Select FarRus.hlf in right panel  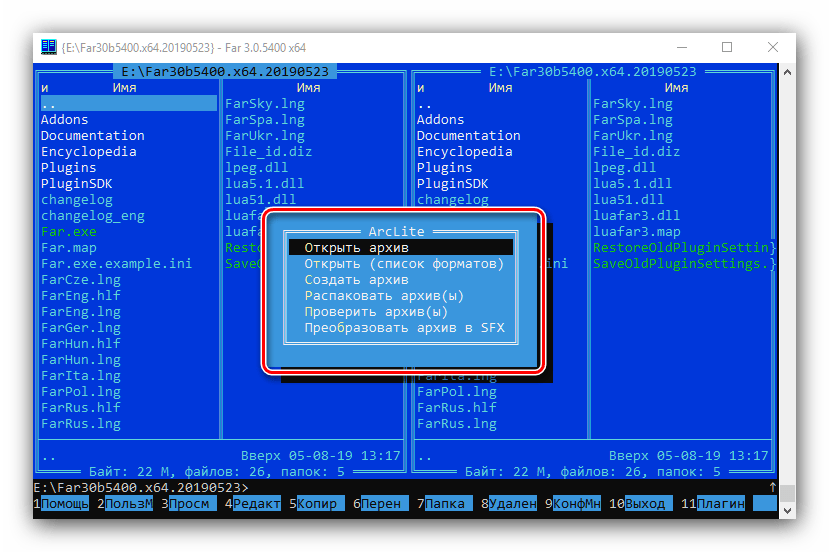457,408
